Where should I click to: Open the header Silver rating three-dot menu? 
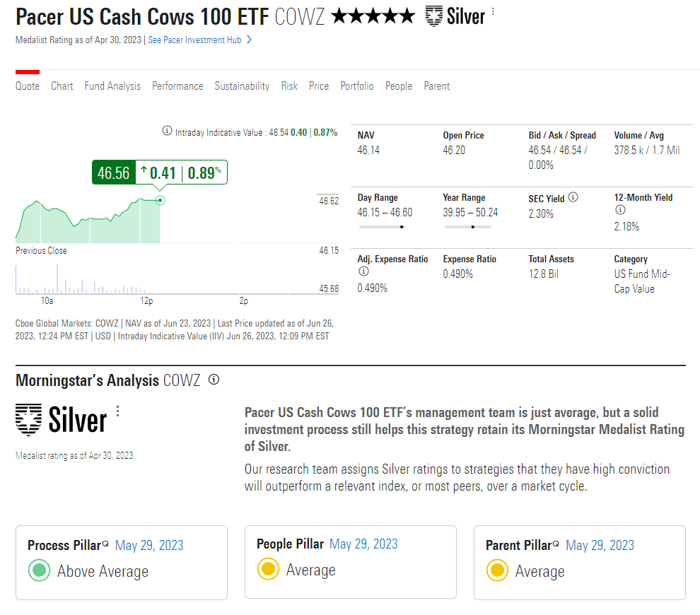493,11
